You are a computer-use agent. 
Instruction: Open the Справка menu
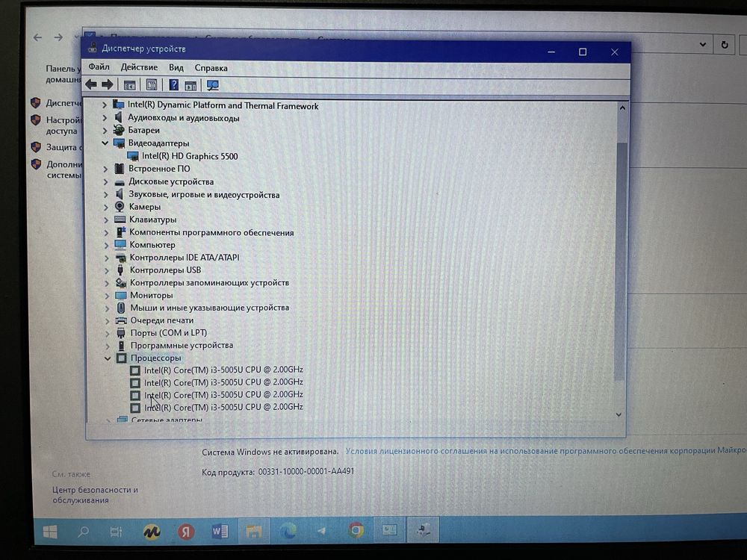click(x=211, y=68)
